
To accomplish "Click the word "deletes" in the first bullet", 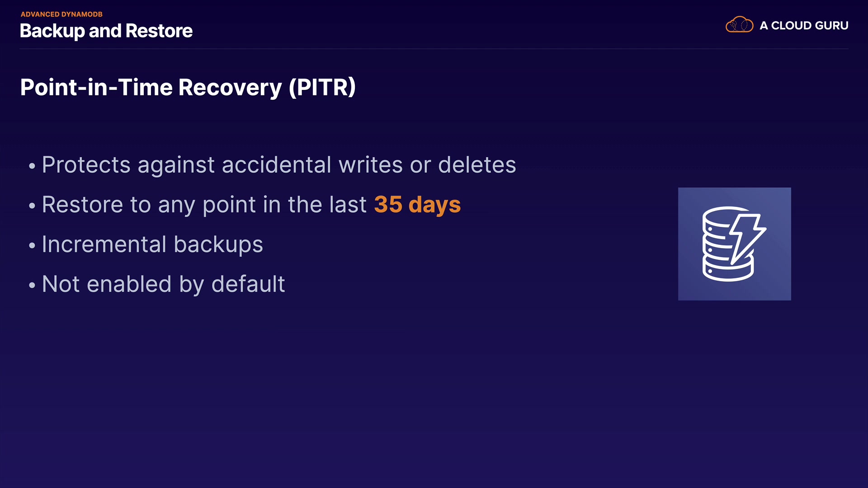I will (477, 164).
